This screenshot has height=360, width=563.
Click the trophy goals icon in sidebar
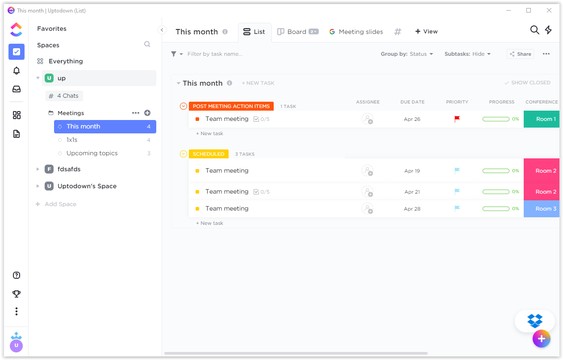coord(17,294)
